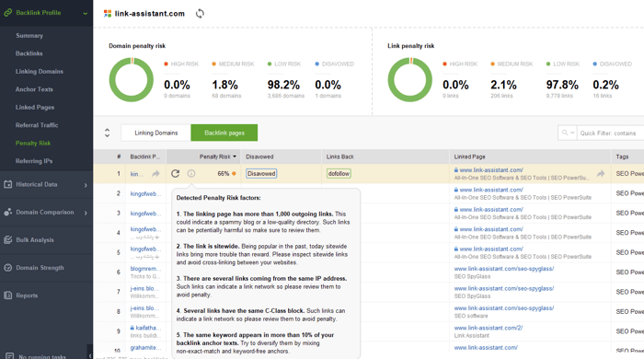Collapse the Backlink Profile section chevron
Image resolution: width=644 pixels, height=359 pixels.
(85, 13)
